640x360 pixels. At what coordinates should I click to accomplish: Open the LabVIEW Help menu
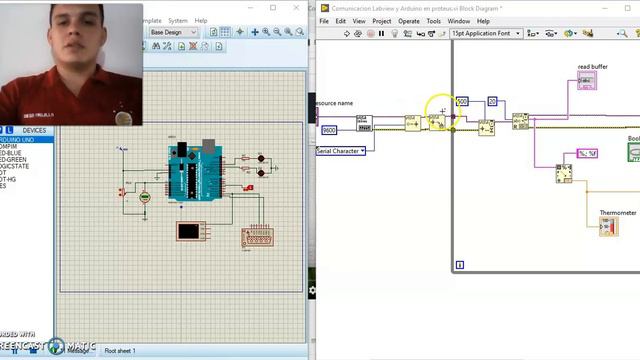pos(483,21)
